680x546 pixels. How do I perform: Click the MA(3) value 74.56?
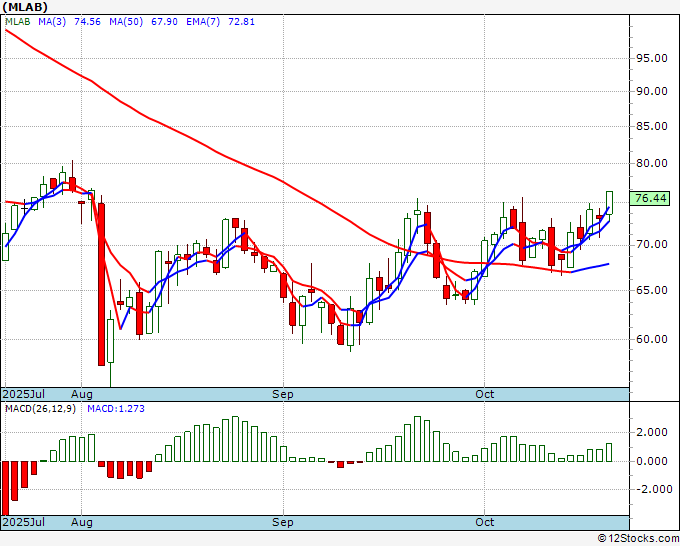[x=87, y=22]
